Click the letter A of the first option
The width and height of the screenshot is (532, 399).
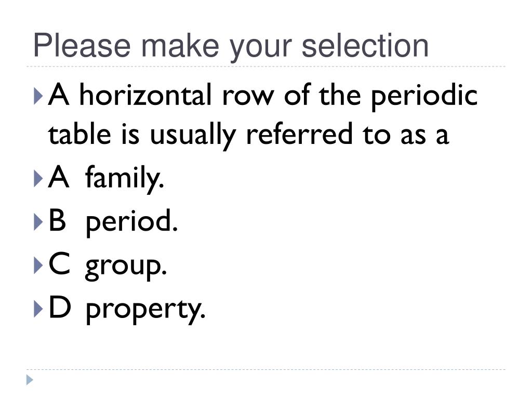point(59,177)
